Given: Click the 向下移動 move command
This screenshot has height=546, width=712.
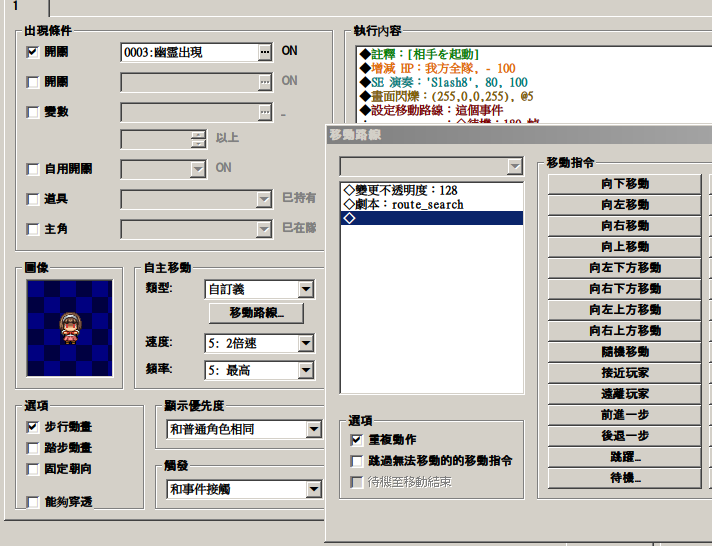Looking at the screenshot, I should 625,184.
